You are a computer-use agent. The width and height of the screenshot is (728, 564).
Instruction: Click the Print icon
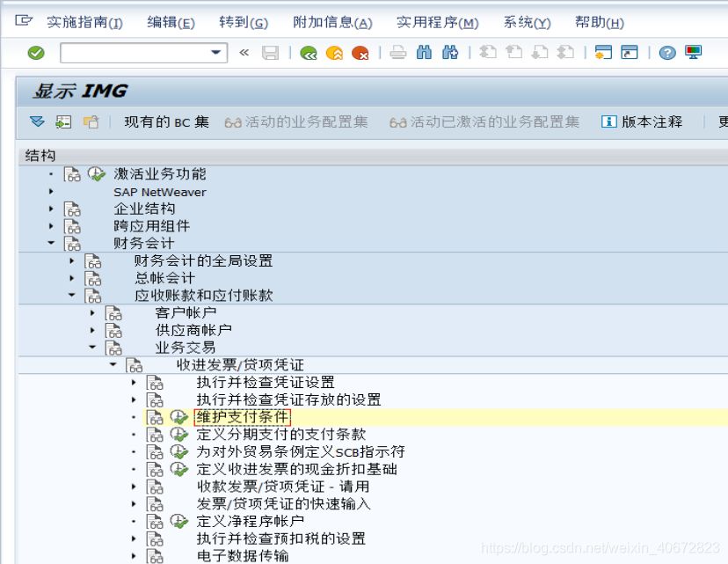[398, 53]
